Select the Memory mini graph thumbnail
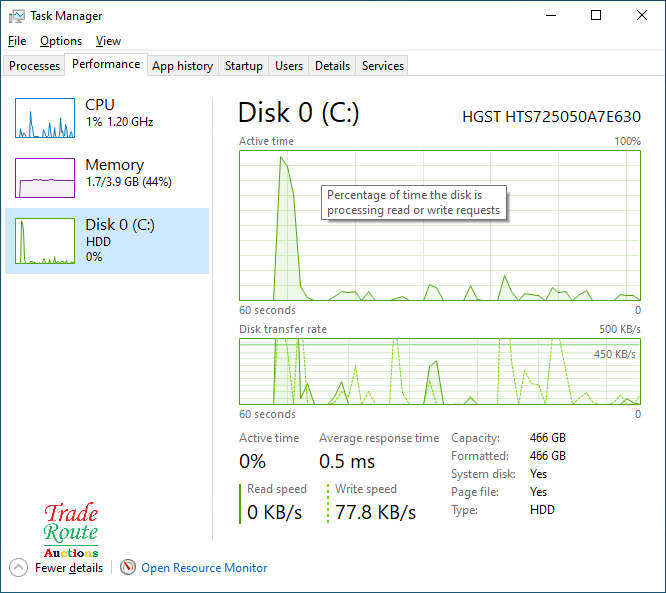Viewport: 666px width, 593px height. 45,178
